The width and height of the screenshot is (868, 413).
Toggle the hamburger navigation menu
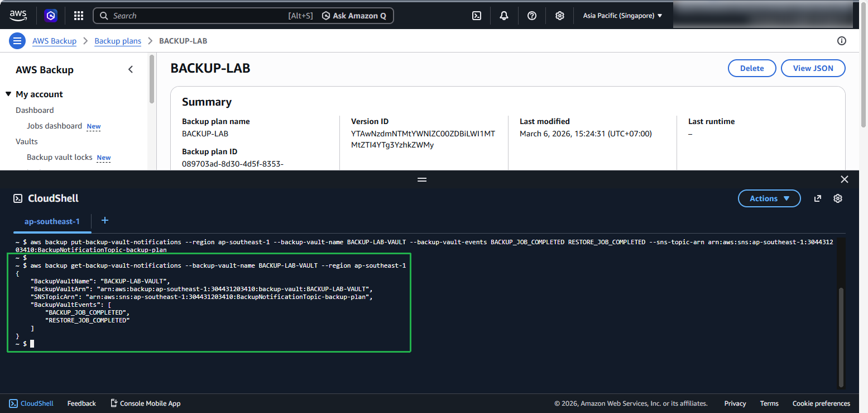point(17,41)
